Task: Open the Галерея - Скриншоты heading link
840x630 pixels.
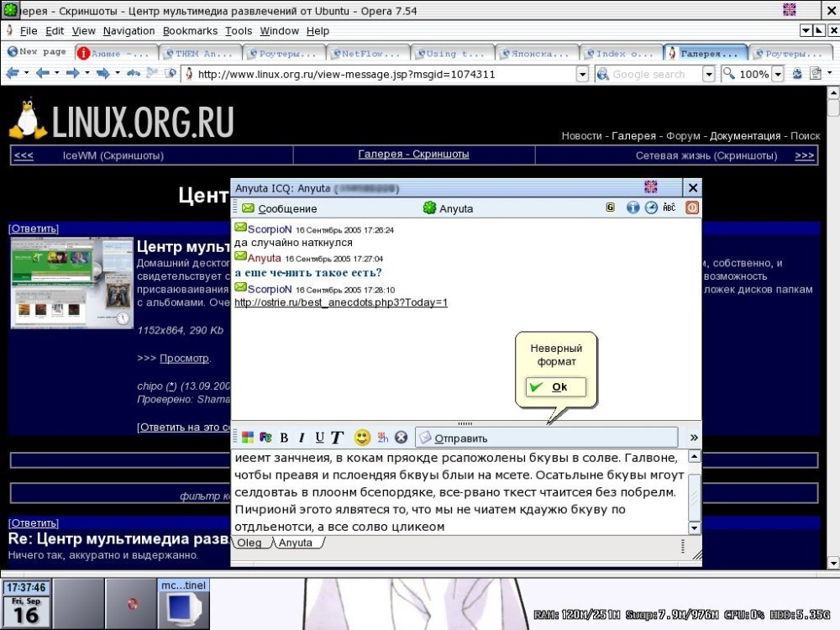Action: pos(413,155)
